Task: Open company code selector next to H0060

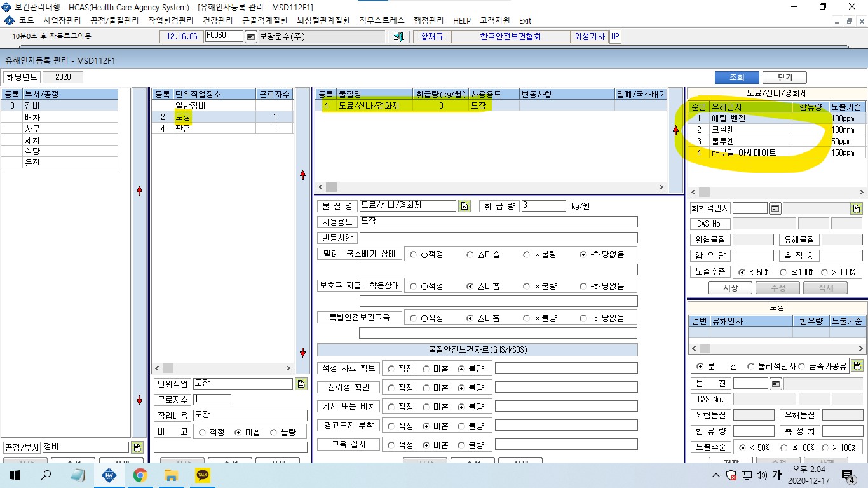Action: (x=250, y=37)
